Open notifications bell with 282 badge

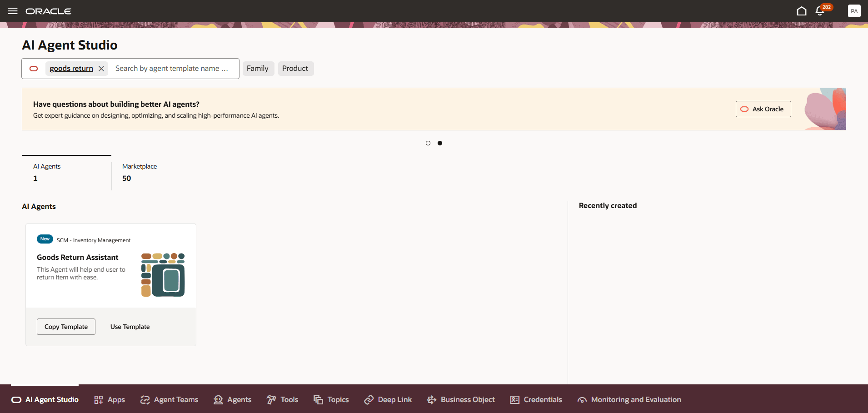(x=821, y=11)
